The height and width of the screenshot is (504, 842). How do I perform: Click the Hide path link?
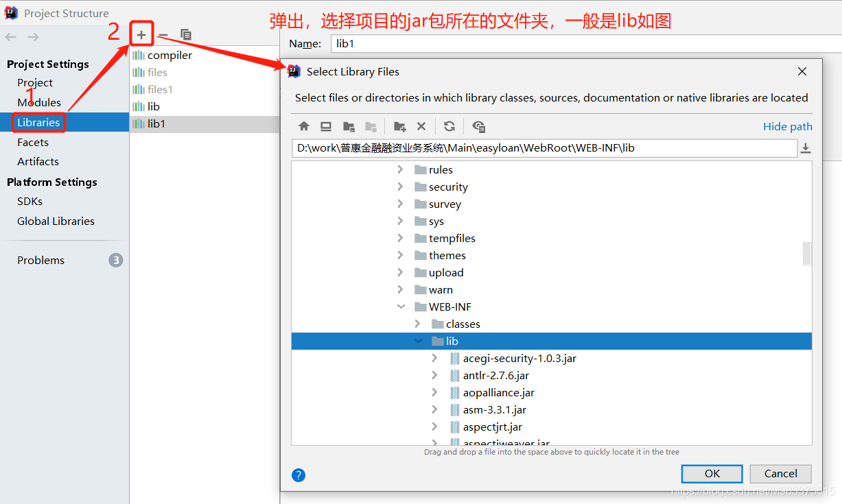788,126
